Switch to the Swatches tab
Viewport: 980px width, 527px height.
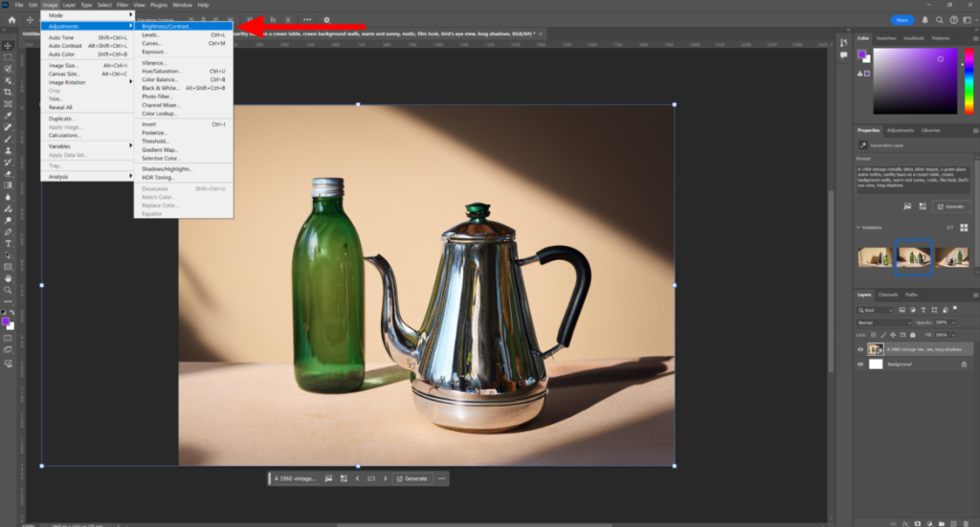885,38
